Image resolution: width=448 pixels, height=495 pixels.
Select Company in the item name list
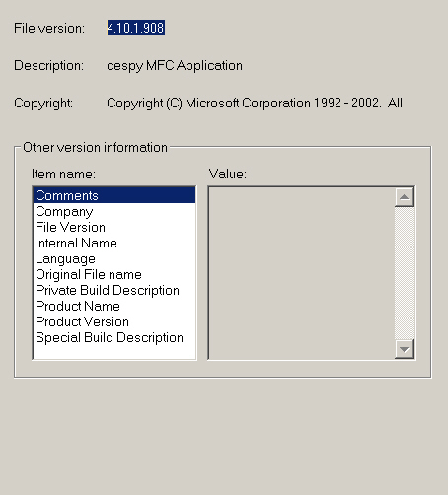(x=114, y=211)
